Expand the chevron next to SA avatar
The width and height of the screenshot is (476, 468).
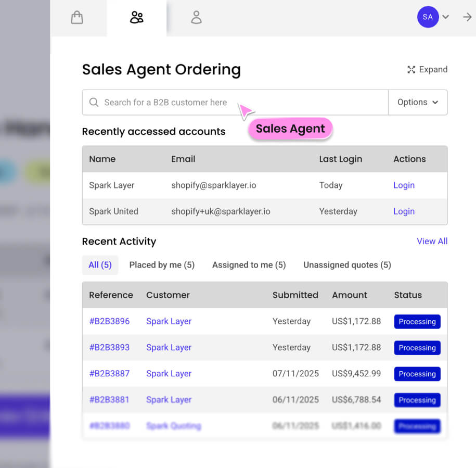tap(445, 17)
